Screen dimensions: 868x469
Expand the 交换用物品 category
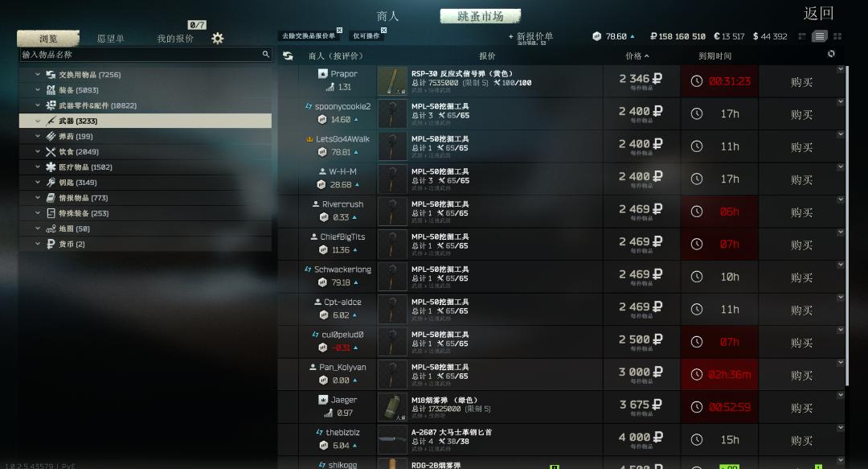point(38,74)
